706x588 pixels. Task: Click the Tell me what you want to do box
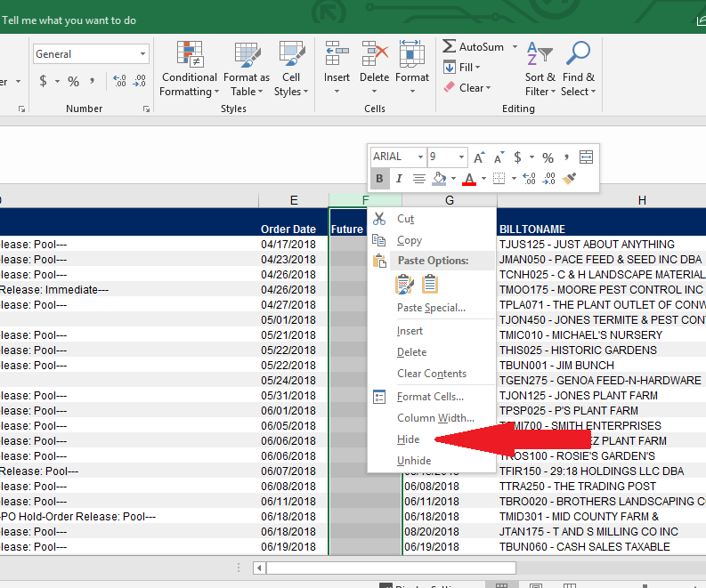click(x=69, y=20)
